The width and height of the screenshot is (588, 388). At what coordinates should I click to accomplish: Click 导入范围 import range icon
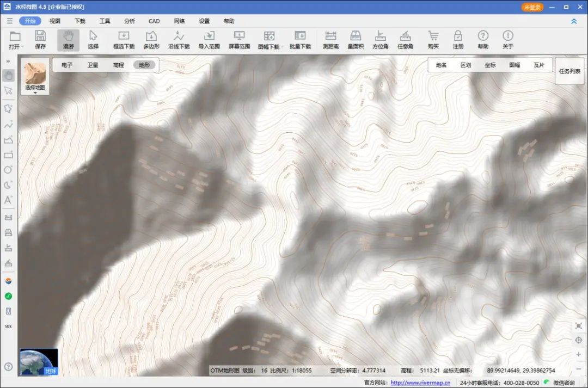click(x=209, y=40)
